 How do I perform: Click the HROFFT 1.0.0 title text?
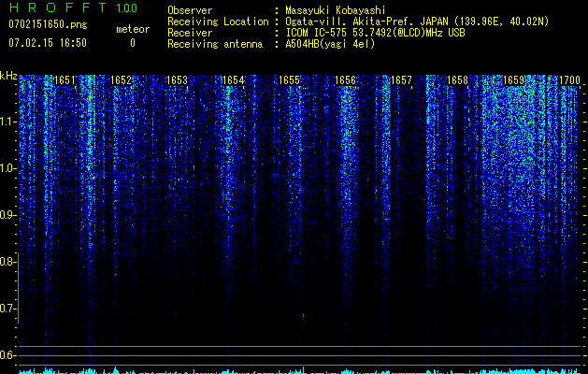(x=74, y=7)
